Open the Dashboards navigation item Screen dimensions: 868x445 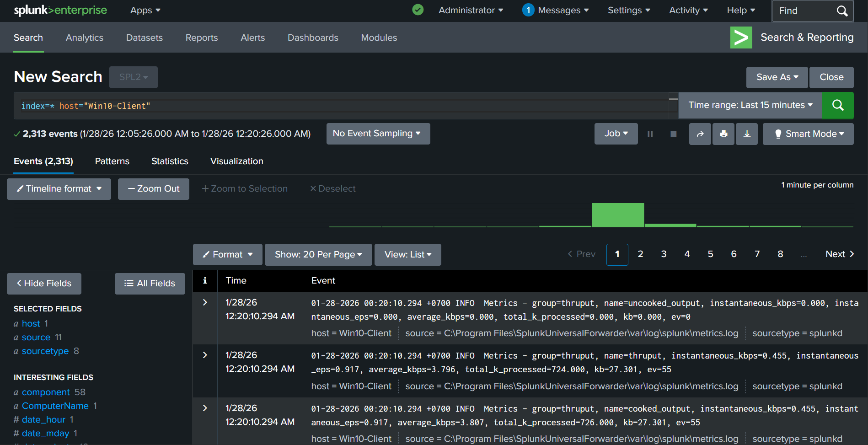pyautogui.click(x=313, y=38)
